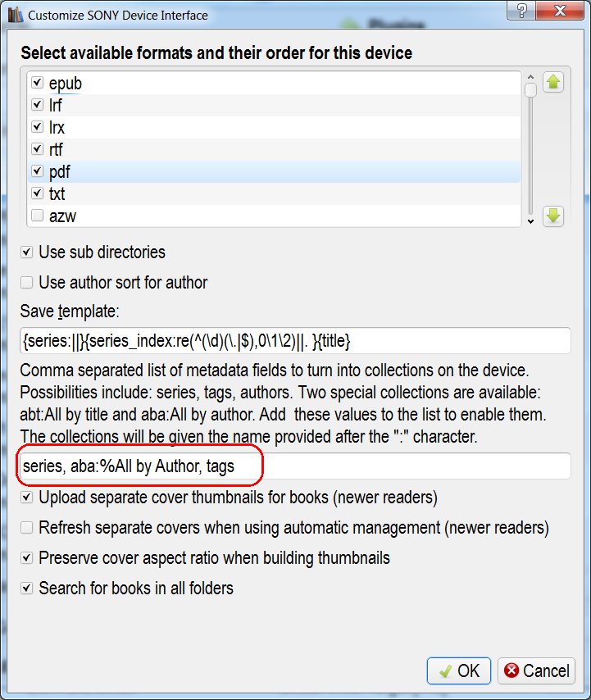Click scroll-up arrow of format list
This screenshot has height=700, width=591.
click(530, 77)
